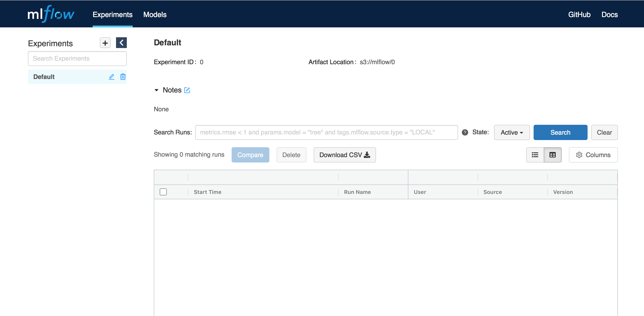Click the Search button
The image size is (644, 316).
pos(561,132)
